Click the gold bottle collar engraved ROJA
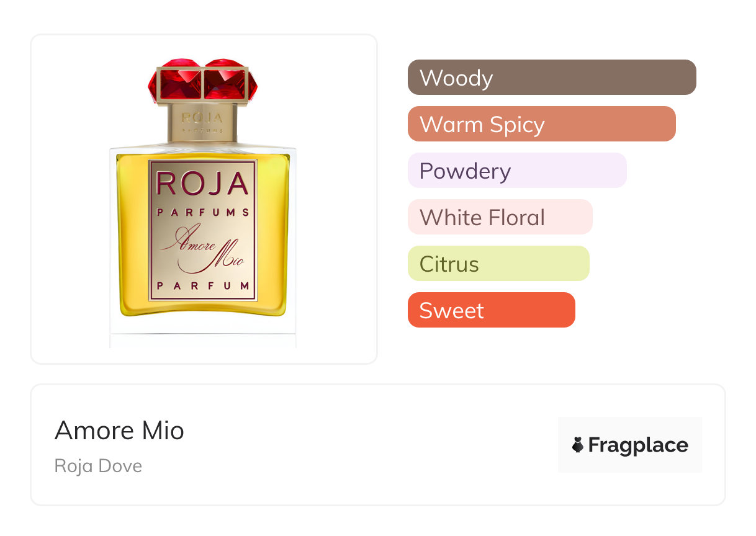This screenshot has width=756, height=536. coord(202,121)
